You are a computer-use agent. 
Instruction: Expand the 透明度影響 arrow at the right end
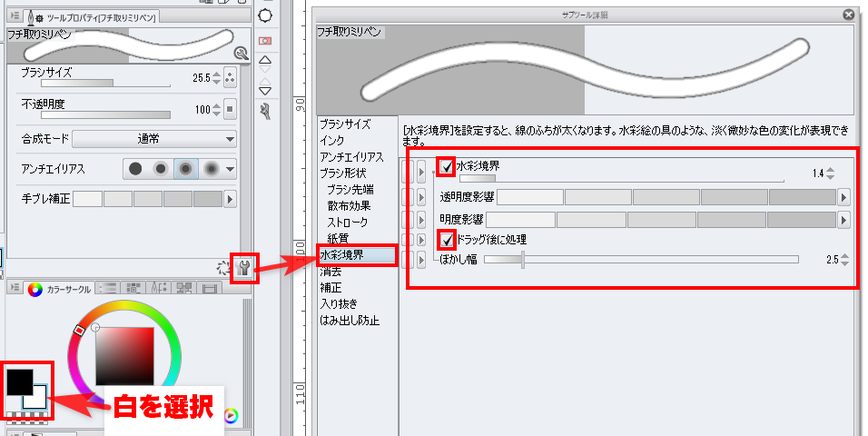click(843, 197)
